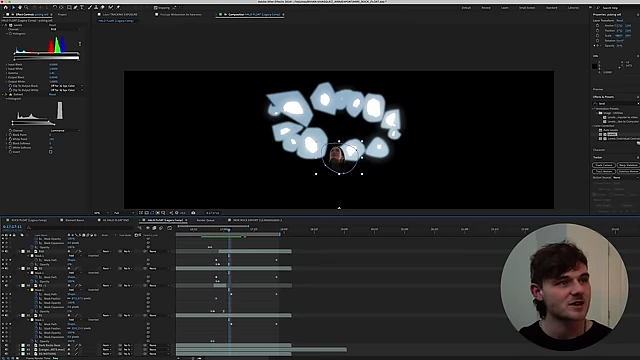Select the Zoom magnifier tool
640x360 pixels.
click(26, 7)
